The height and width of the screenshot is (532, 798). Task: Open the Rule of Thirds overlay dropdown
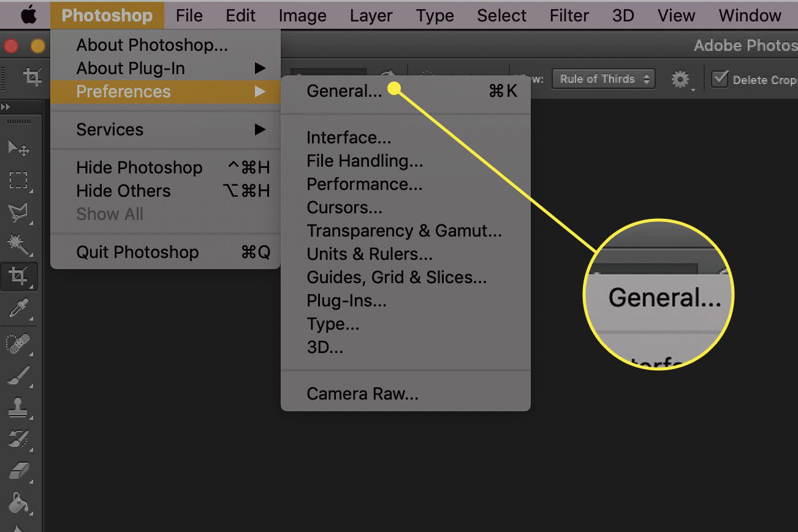coord(604,78)
